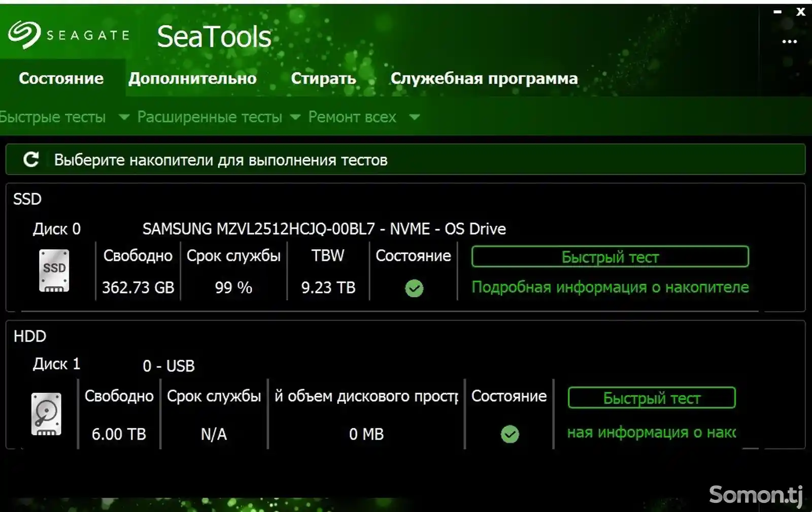Click the Disk 0 green status checkmark
The width and height of the screenshot is (812, 512).
[414, 288]
